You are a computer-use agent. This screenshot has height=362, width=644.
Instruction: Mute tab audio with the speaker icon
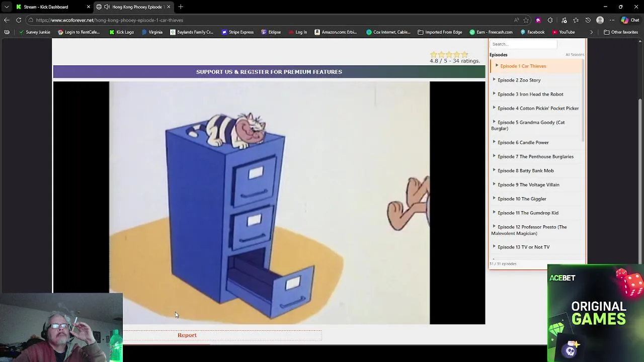point(107,7)
